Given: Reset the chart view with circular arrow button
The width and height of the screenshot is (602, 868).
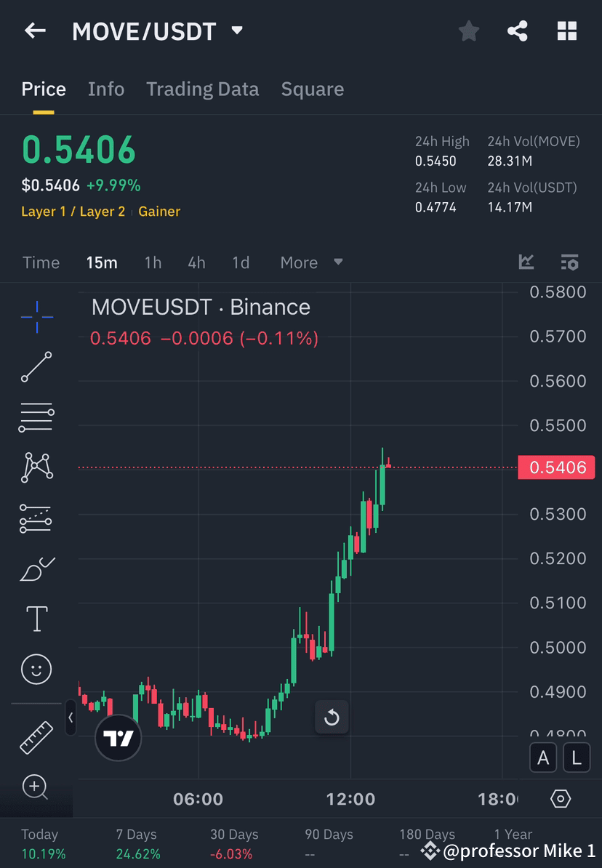Looking at the screenshot, I should [x=332, y=717].
